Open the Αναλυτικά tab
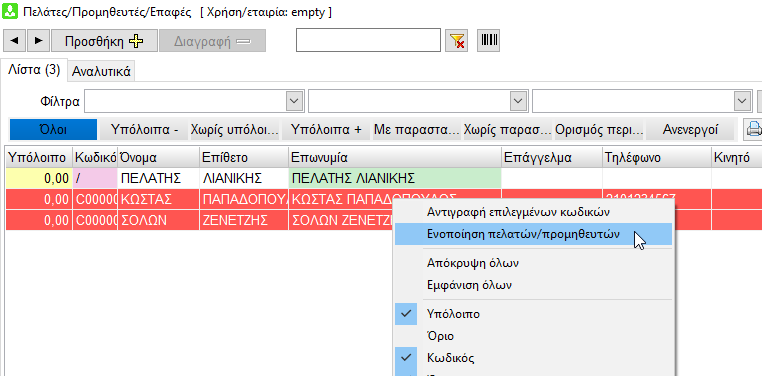 (101, 72)
